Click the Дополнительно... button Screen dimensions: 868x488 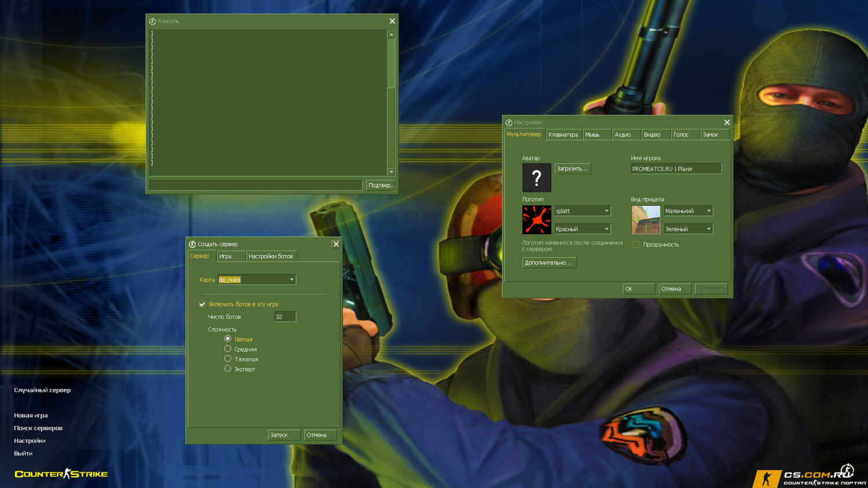pos(549,263)
